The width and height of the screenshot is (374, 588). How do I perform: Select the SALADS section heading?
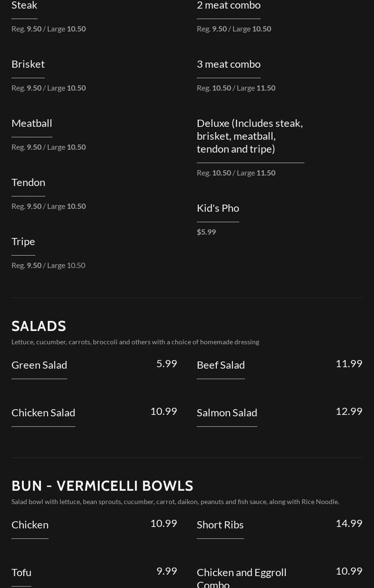39,326
